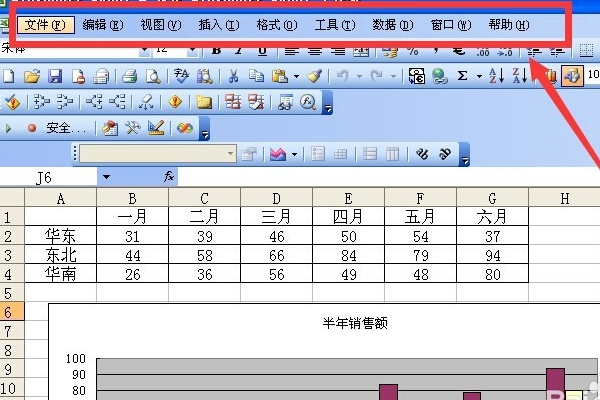Screen dimensions: 600x400
Task: Click the Open folder icon
Action: pos(32,76)
